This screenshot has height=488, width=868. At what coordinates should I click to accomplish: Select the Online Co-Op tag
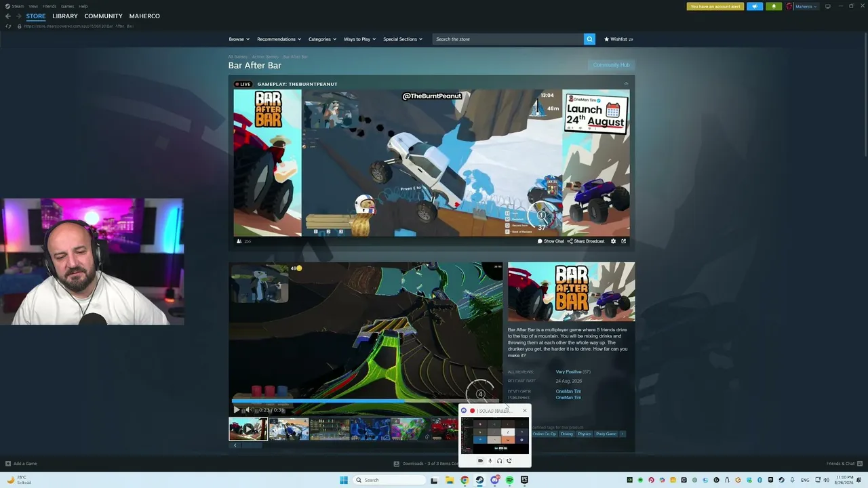pyautogui.click(x=544, y=434)
